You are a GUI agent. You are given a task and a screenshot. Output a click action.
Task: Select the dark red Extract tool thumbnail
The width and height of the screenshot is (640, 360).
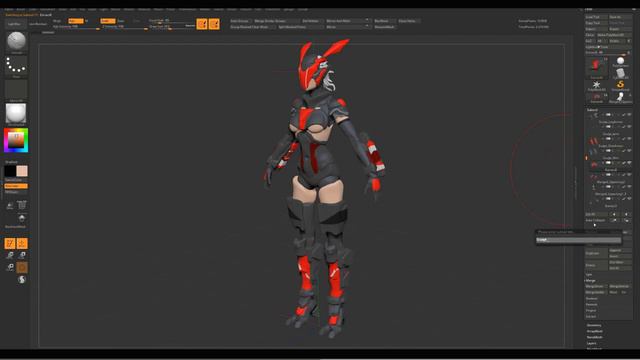point(596,97)
